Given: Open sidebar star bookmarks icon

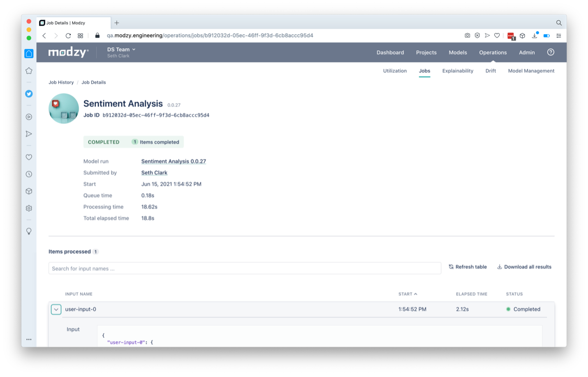Looking at the screenshot, I should pyautogui.click(x=29, y=71).
